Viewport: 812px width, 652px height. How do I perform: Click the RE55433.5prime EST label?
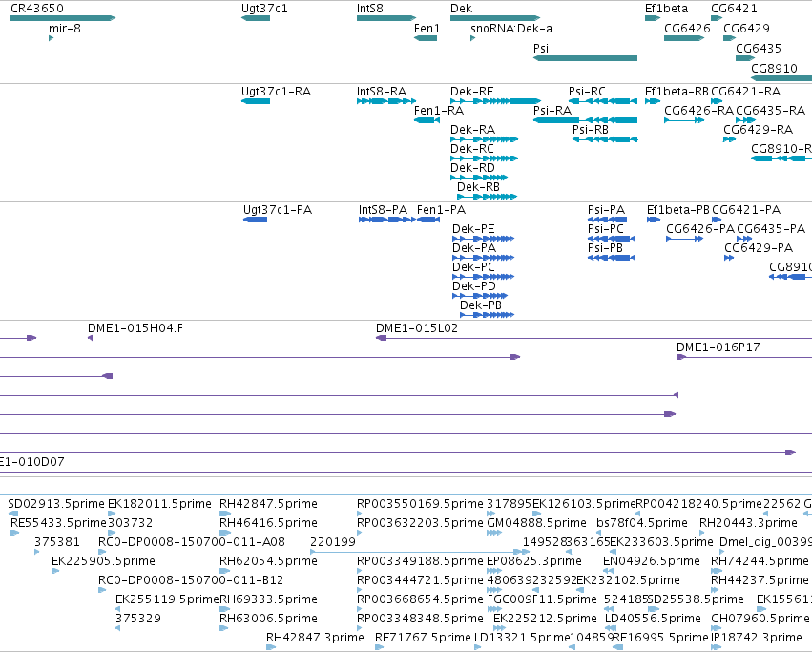[58, 523]
